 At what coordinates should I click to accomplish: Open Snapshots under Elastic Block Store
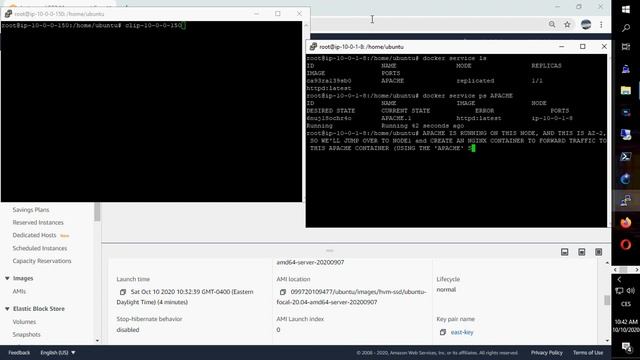tap(26, 335)
